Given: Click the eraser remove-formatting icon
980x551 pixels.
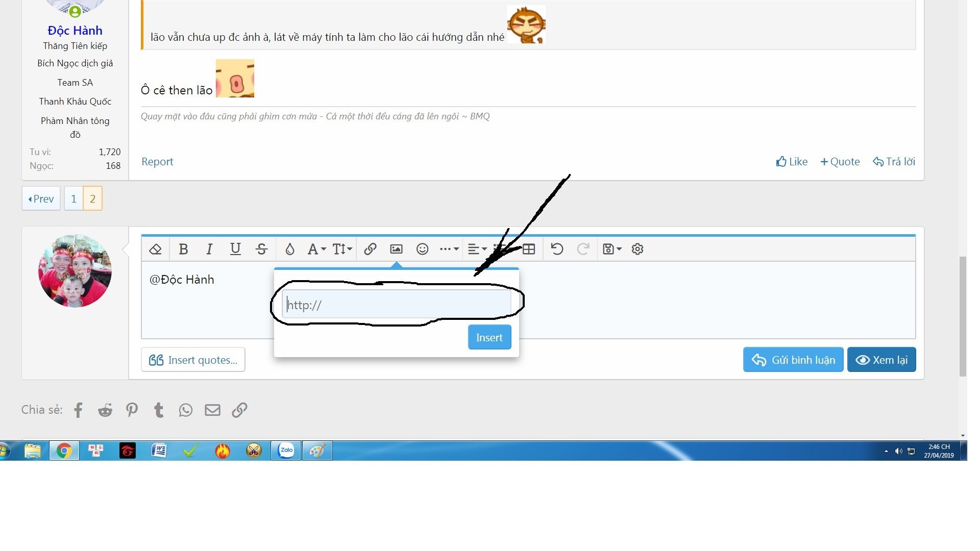Looking at the screenshot, I should coord(155,249).
